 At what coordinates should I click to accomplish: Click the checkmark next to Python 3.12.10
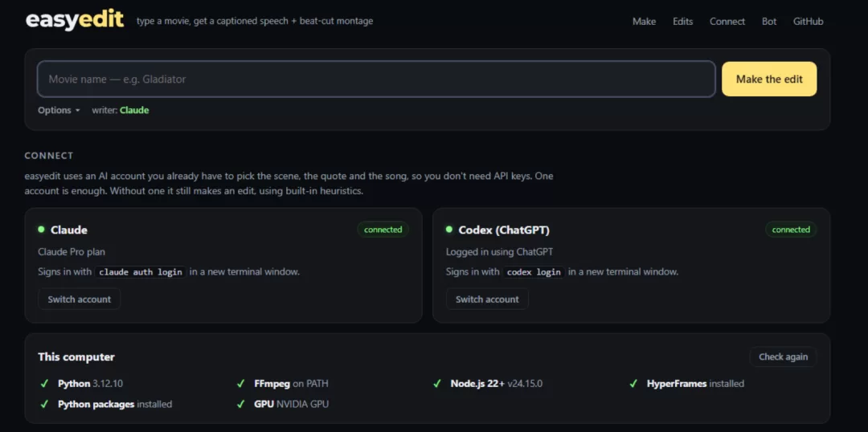pyautogui.click(x=44, y=384)
